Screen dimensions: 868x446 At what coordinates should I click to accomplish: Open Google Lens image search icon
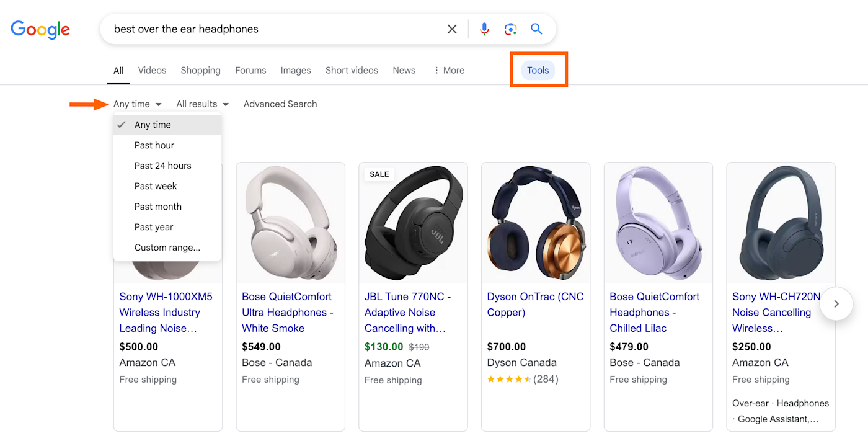tap(510, 29)
